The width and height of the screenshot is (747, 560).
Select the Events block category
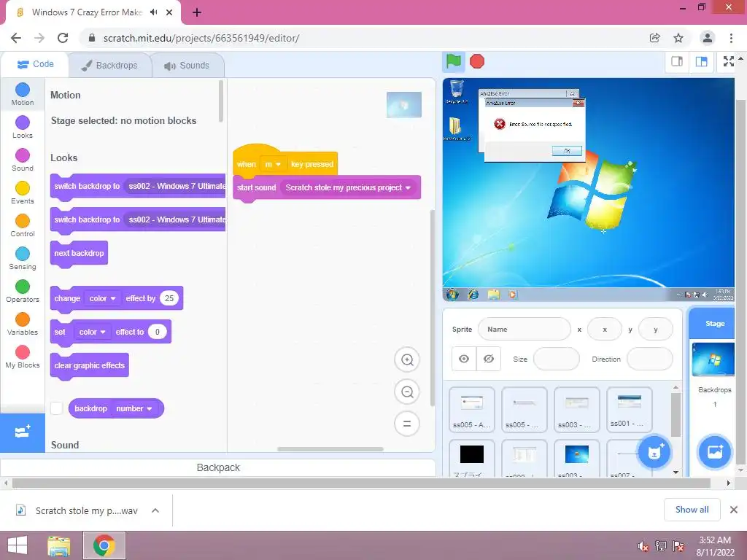click(23, 192)
